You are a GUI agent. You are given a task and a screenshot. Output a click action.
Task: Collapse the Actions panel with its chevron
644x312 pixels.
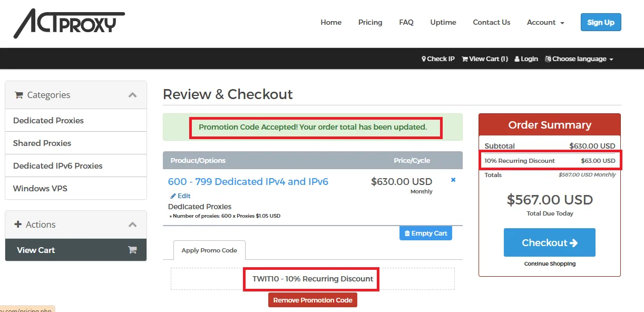coord(132,224)
